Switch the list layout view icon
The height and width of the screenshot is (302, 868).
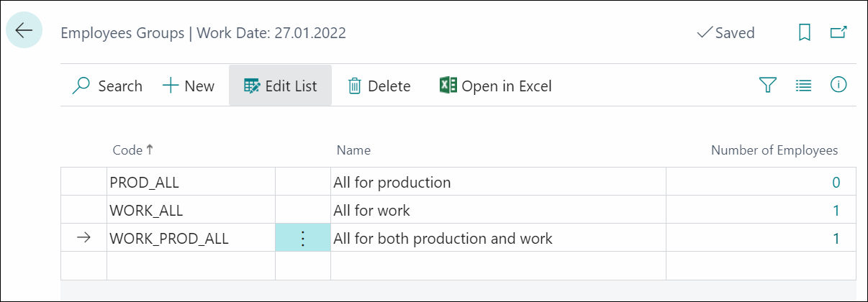pyautogui.click(x=803, y=86)
